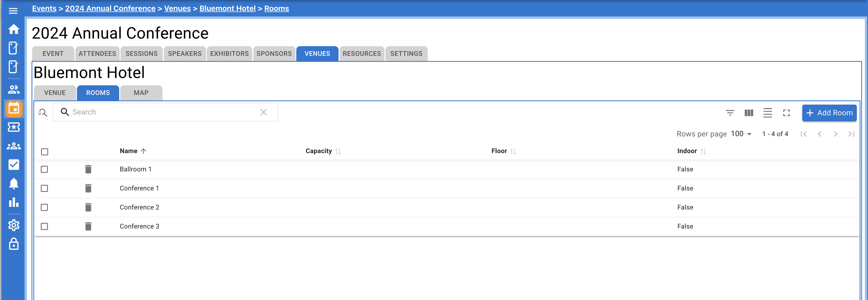Click the Add Room button
Image resolution: width=868 pixels, height=300 pixels.
[829, 113]
